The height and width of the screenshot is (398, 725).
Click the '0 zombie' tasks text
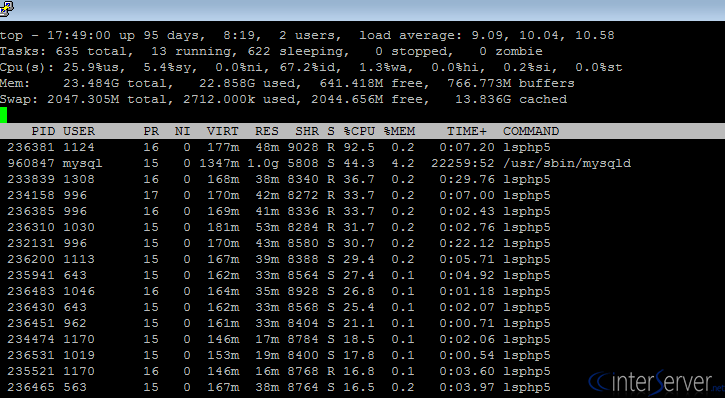[x=511, y=51]
